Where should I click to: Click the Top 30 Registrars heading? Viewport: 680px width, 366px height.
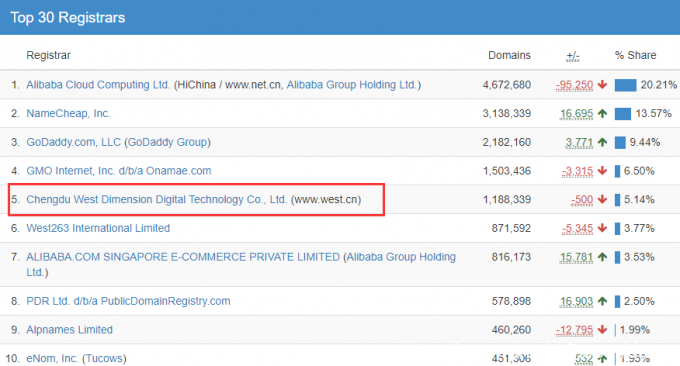(x=68, y=17)
